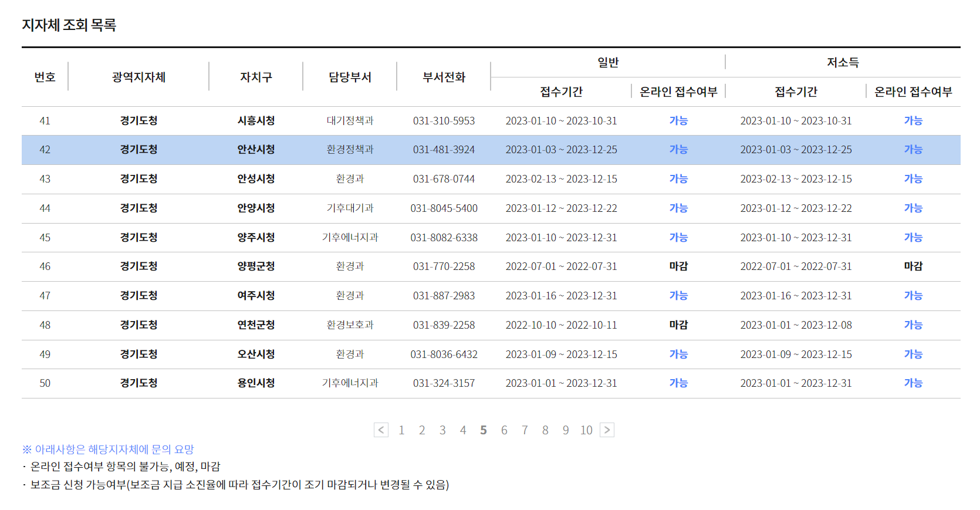The image size is (980, 510).
Task: Open page 8 of results
Action: click(545, 430)
